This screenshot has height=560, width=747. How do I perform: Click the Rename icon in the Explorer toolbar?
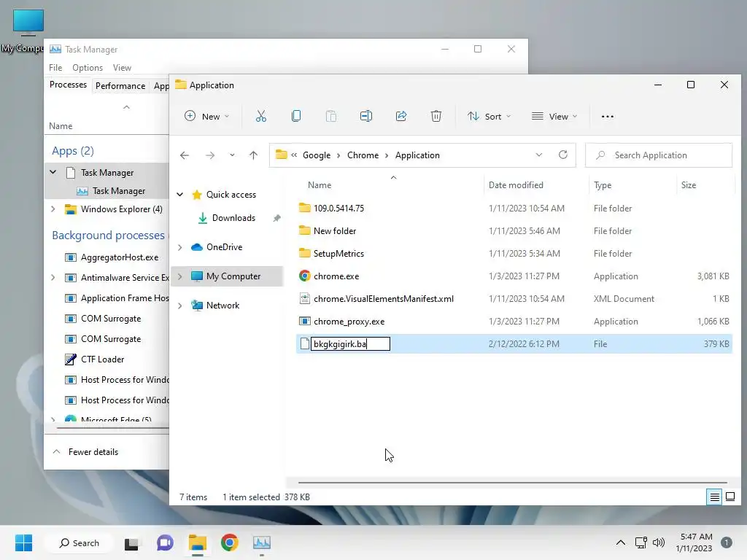[366, 116]
